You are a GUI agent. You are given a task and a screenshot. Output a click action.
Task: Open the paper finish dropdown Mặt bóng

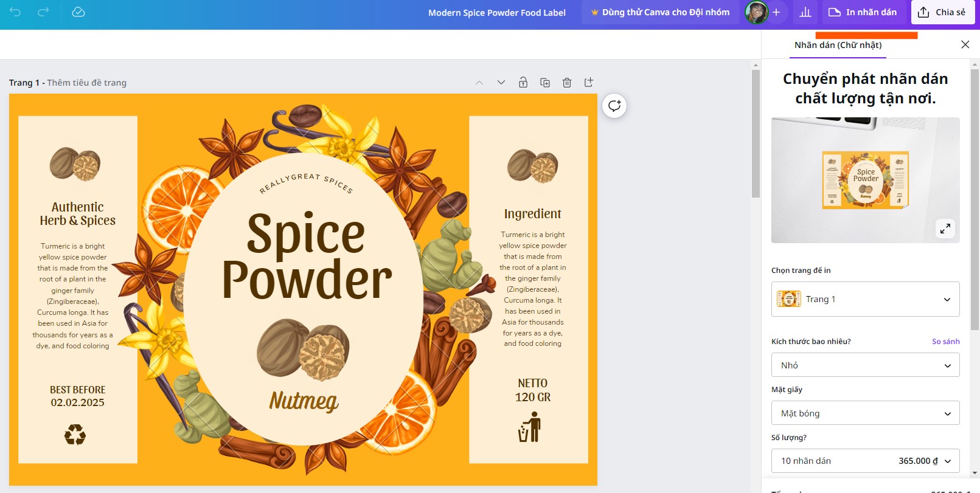tap(865, 413)
